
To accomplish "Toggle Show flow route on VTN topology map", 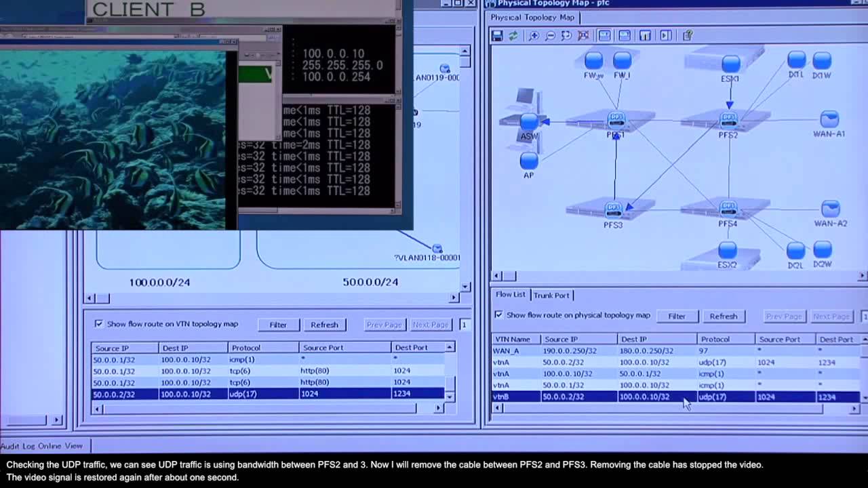I will tap(99, 324).
